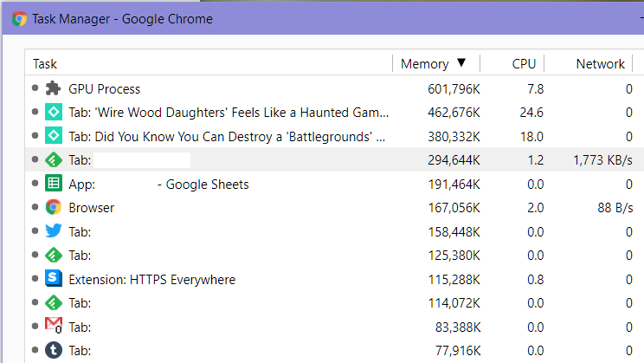The image size is (644, 363).
Task: Click the Gmail tab icon
Action: [x=53, y=327]
